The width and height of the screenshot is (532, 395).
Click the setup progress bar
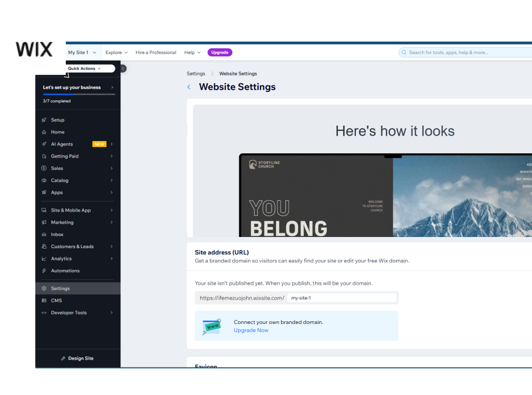[79, 94]
